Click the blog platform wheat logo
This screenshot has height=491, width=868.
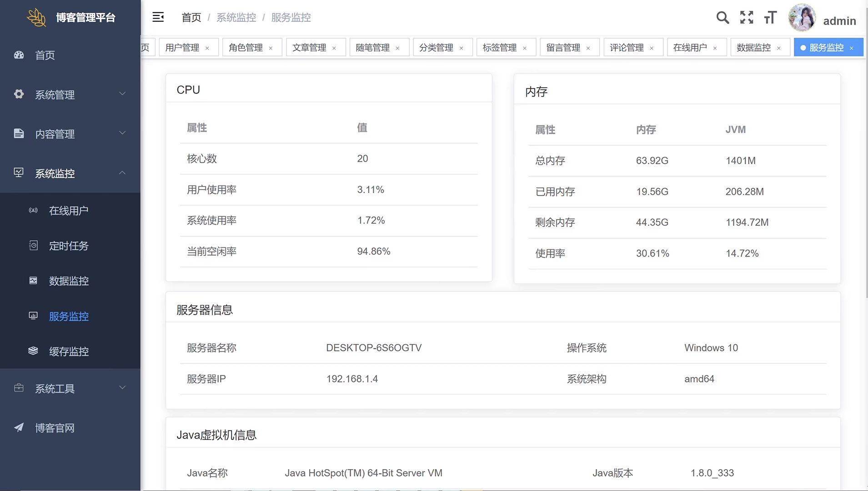point(36,17)
